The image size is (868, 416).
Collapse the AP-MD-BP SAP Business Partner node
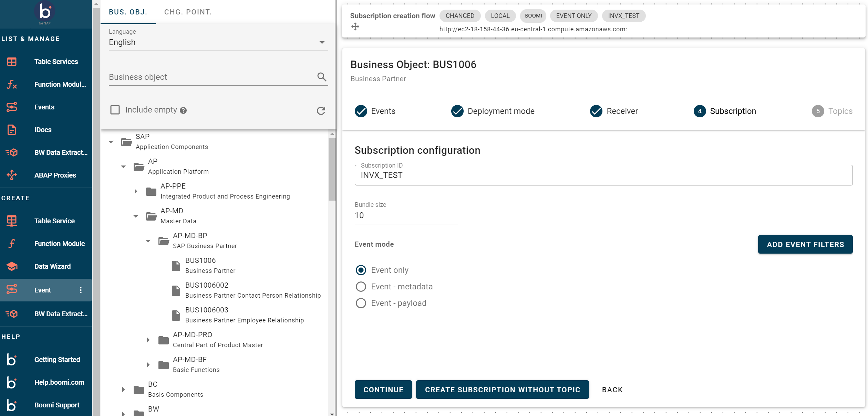click(148, 241)
